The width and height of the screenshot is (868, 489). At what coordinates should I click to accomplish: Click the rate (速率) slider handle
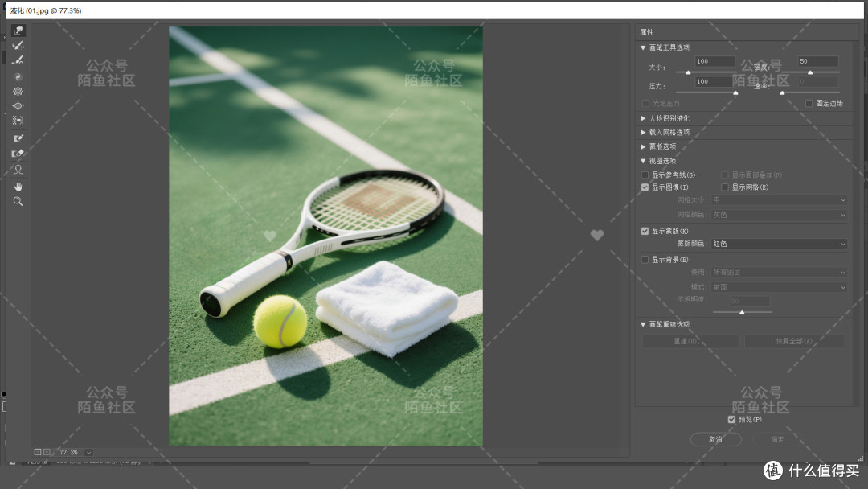point(782,93)
